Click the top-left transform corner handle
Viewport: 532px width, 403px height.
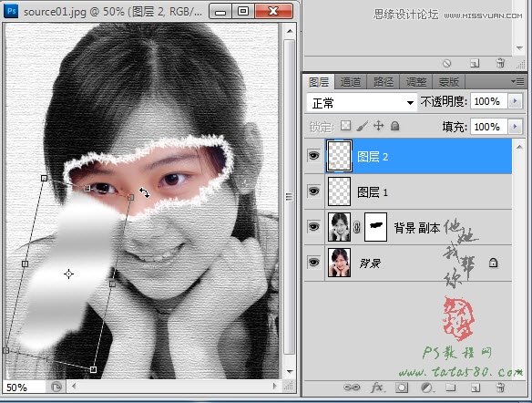[44, 178]
